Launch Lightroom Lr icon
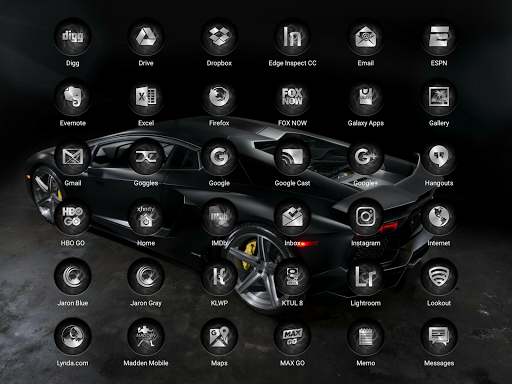Screen dimensions: 512x384 (x=366, y=277)
